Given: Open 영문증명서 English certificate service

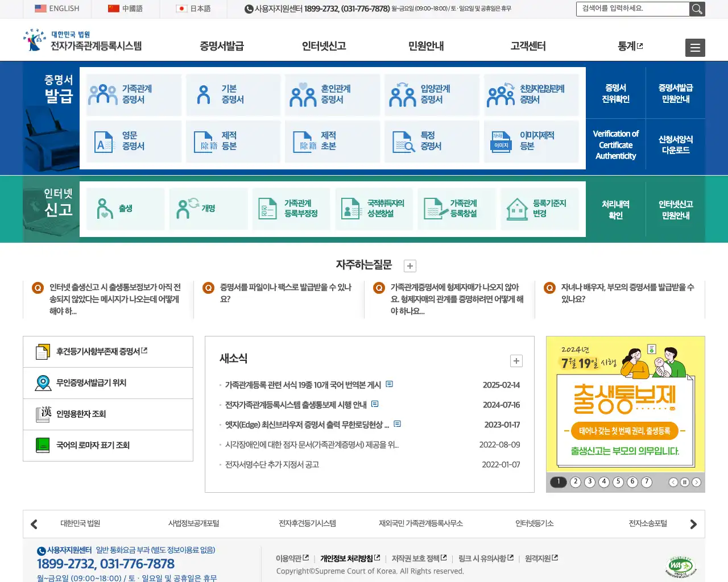Looking at the screenshot, I should (x=133, y=142).
